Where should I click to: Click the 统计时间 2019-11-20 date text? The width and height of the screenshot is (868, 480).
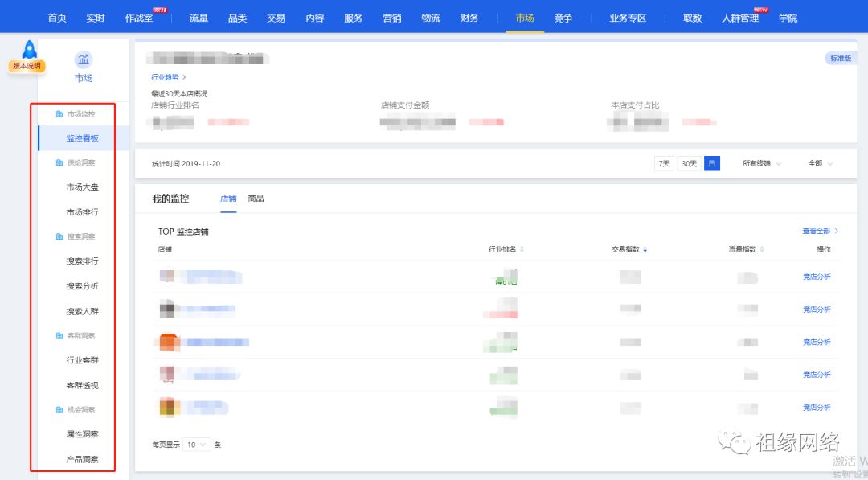(x=186, y=164)
